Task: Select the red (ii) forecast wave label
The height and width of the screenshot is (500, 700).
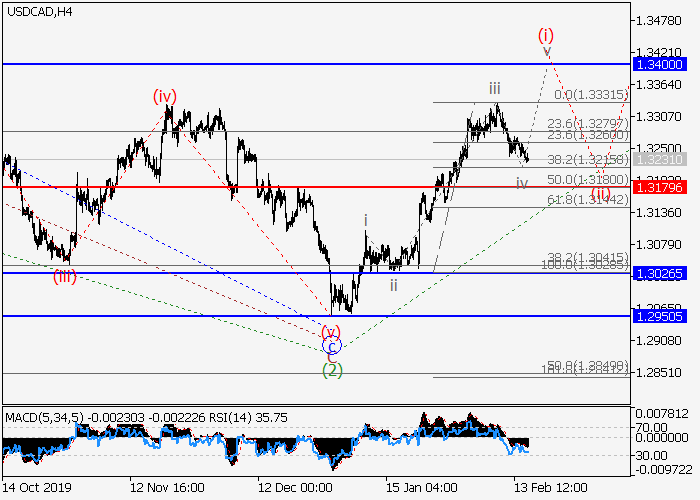Action: point(601,192)
